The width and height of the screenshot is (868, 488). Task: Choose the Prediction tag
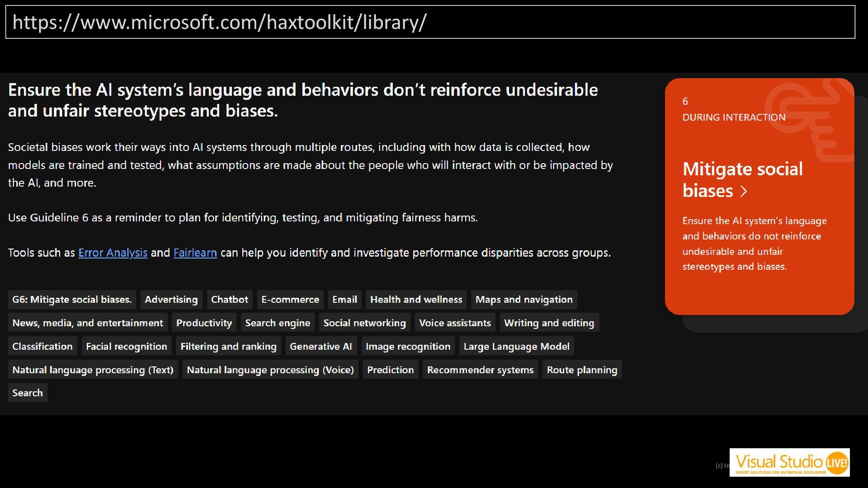pyautogui.click(x=391, y=370)
